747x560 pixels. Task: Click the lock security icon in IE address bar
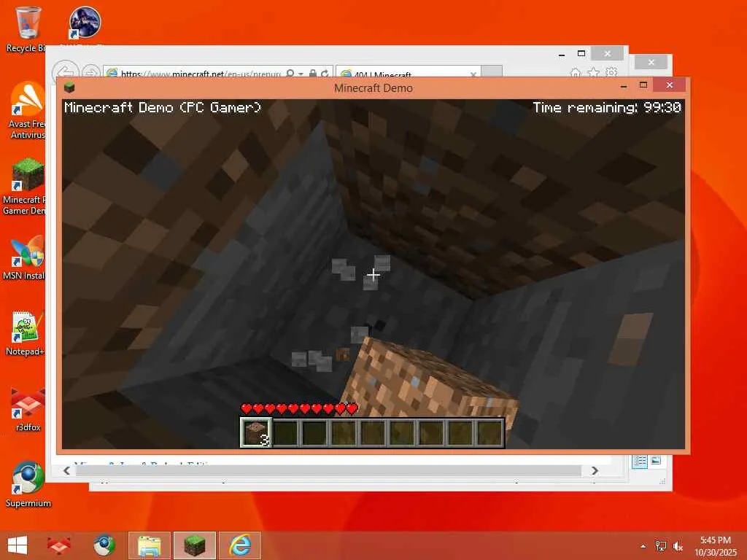point(312,74)
